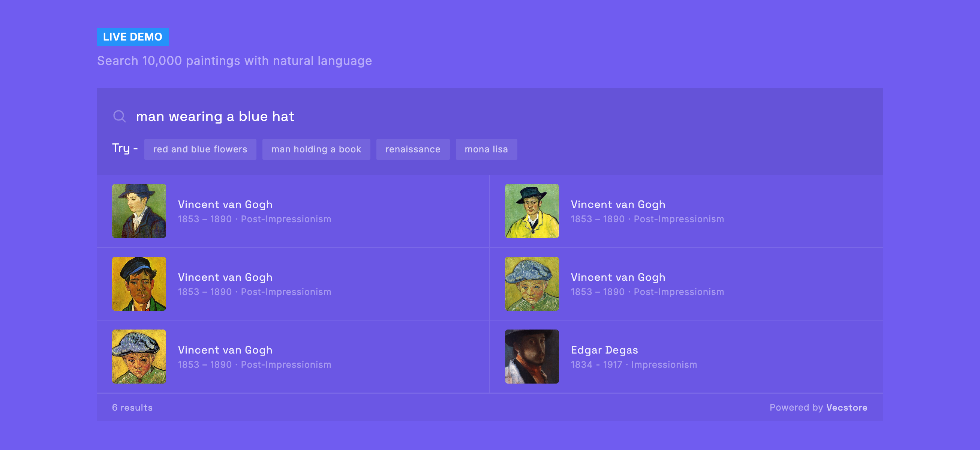
Task: Click the '1834 - 1917 · Impressionism' caption
Action: (x=634, y=364)
